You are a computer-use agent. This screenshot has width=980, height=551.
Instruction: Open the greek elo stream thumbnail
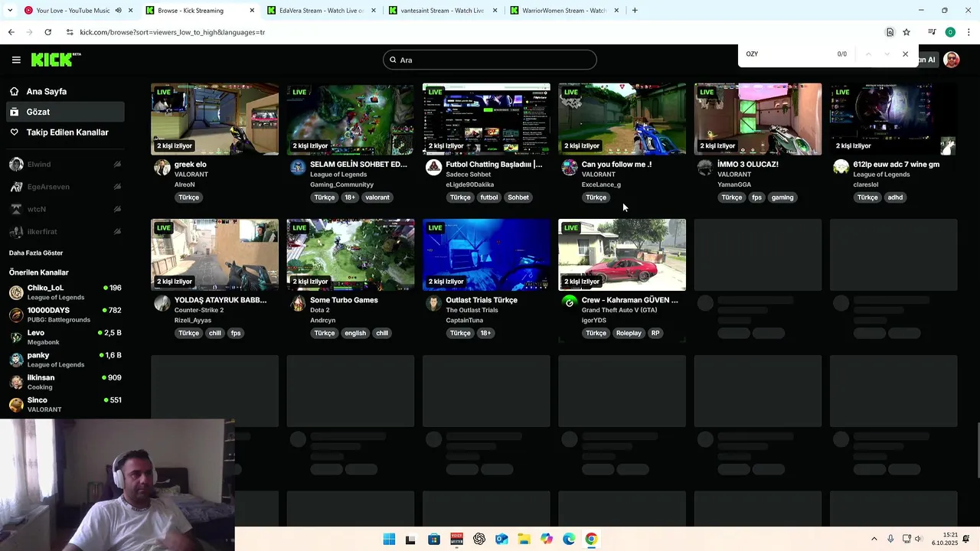[215, 119]
